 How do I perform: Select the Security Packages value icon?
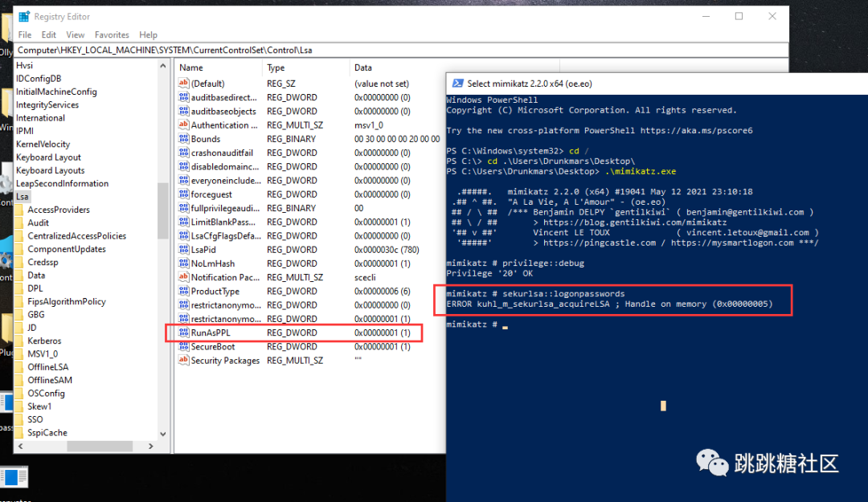pyautogui.click(x=183, y=360)
